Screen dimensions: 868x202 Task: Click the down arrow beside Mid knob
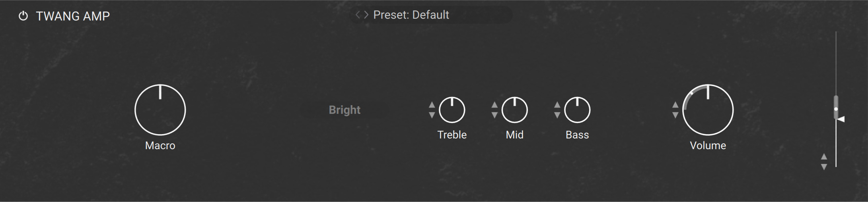[494, 115]
